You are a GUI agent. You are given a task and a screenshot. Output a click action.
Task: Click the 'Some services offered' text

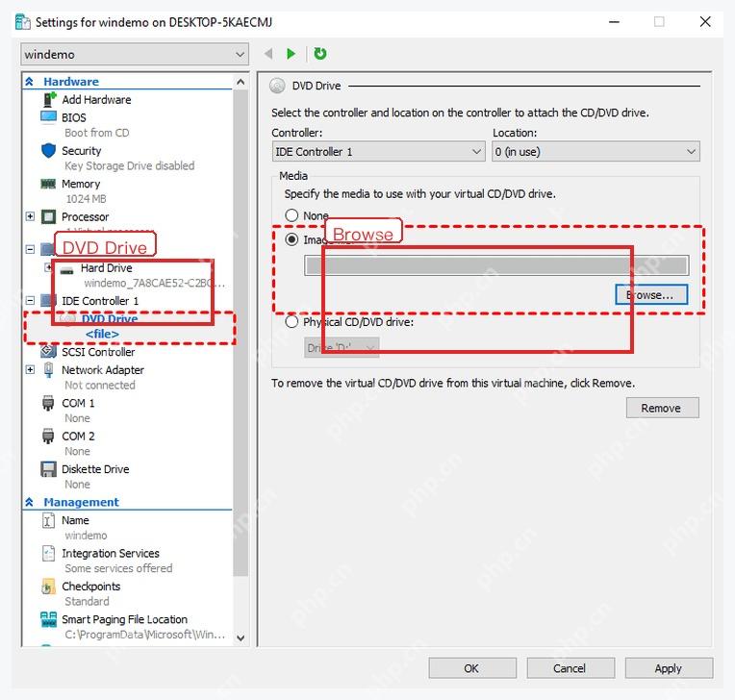tap(118, 568)
